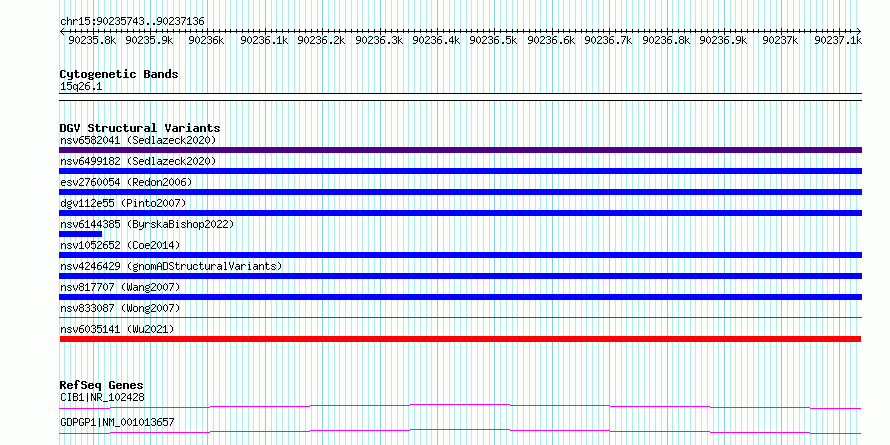Image resolution: width=890 pixels, height=445 pixels.
Task: Click the blue bar under dgv112e55
Action: coord(460,213)
